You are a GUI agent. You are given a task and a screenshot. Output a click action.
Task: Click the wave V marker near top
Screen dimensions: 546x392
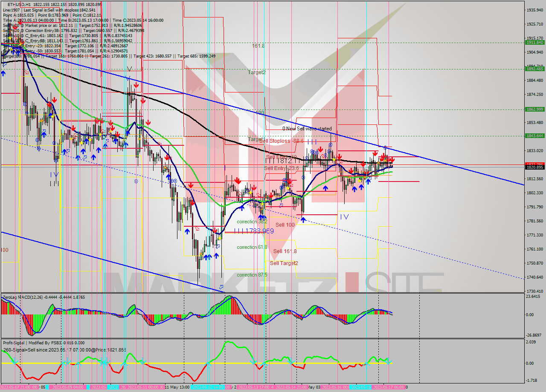pos(129,69)
